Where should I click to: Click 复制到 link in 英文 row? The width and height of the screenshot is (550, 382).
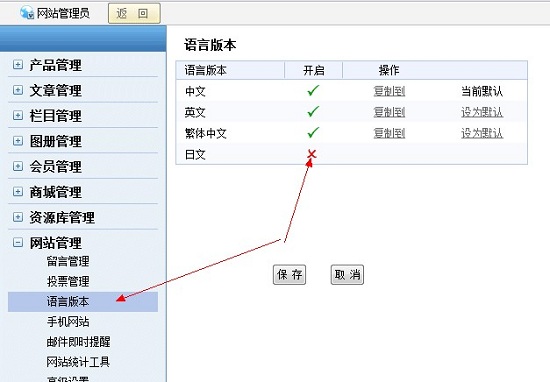[389, 113]
